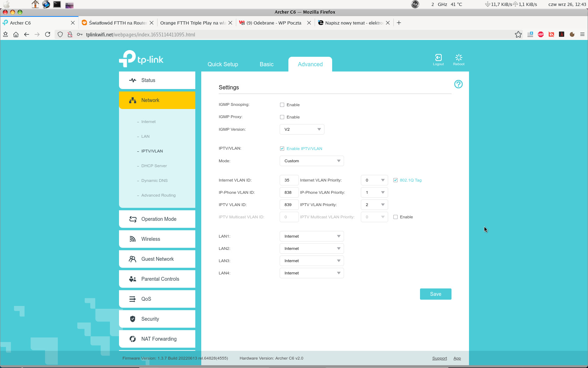Open the LAN3 port mode dropdown

click(x=312, y=261)
